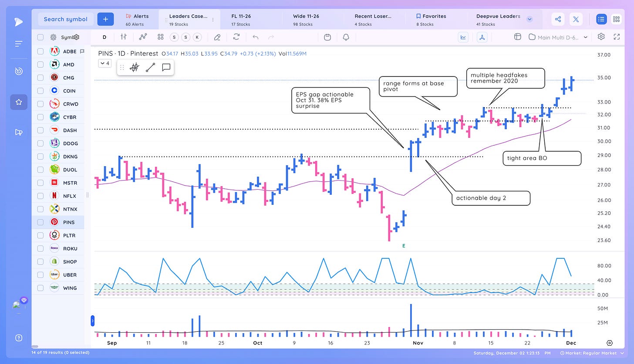Screen dimensions: 634x364
Task: Click the blue plus add button
Action: [x=105, y=19]
